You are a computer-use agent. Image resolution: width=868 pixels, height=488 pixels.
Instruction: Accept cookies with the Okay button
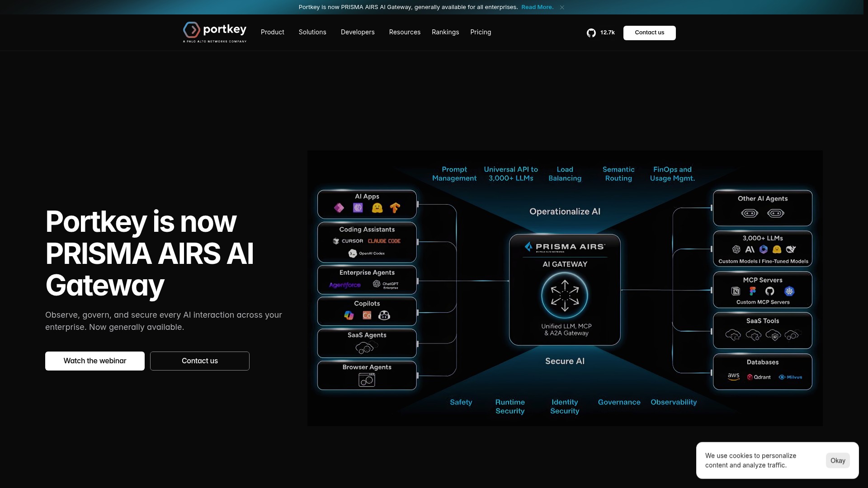tap(838, 460)
